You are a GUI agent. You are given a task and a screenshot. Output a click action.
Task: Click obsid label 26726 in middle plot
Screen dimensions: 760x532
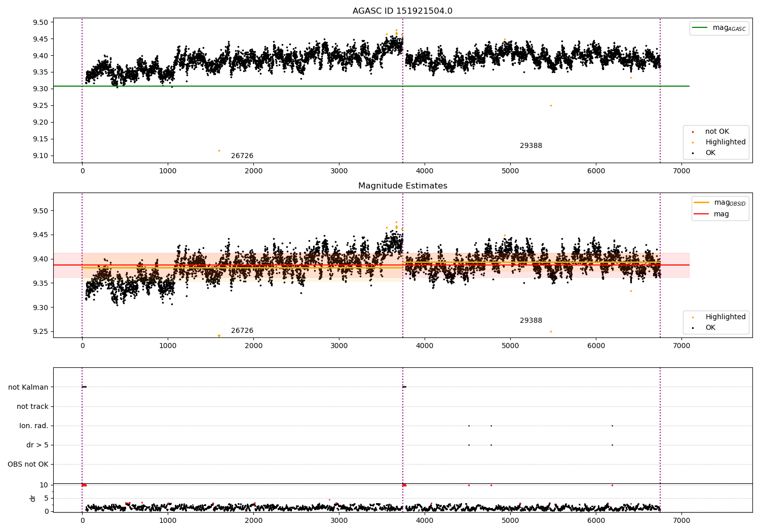tap(242, 331)
